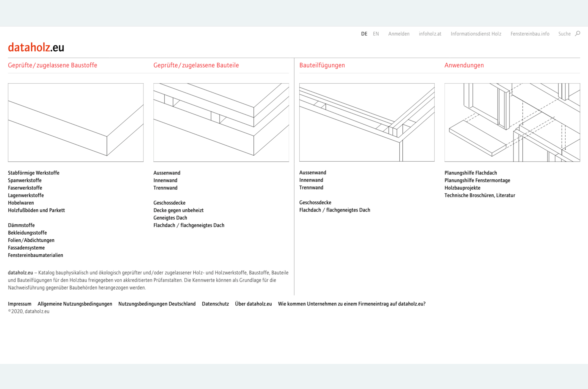Open Faserwerkstoffe

click(x=25, y=188)
